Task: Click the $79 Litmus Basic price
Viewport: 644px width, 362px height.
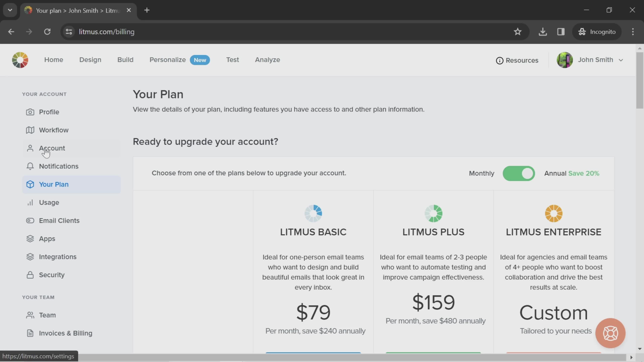Action: [313, 313]
